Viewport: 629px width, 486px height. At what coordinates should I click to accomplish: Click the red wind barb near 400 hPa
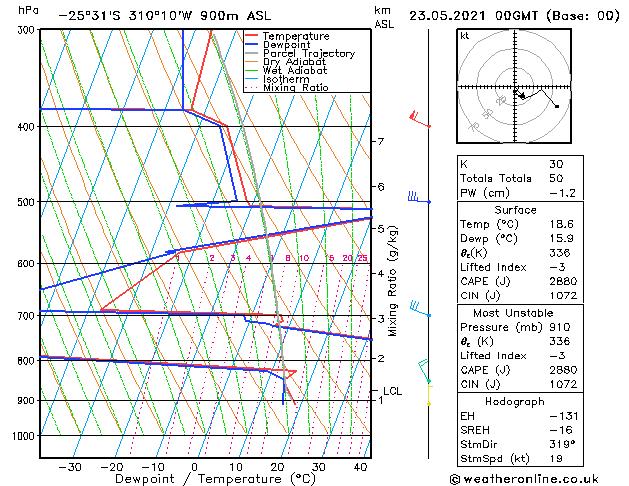click(x=420, y=120)
